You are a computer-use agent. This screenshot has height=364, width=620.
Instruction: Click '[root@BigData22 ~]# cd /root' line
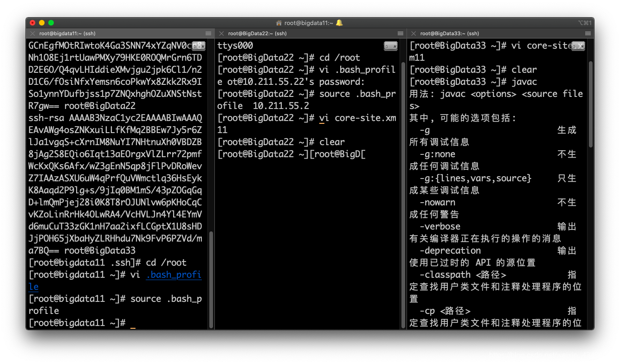point(289,58)
